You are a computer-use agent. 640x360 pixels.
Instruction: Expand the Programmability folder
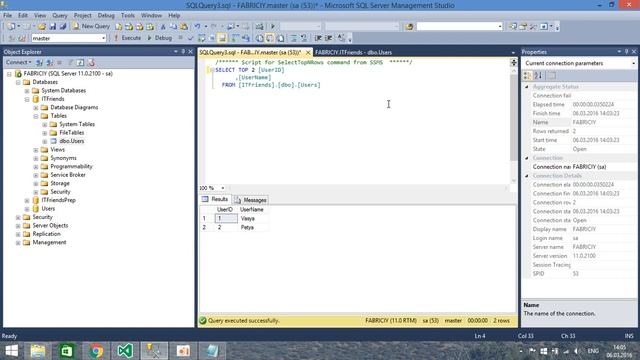click(x=36, y=167)
